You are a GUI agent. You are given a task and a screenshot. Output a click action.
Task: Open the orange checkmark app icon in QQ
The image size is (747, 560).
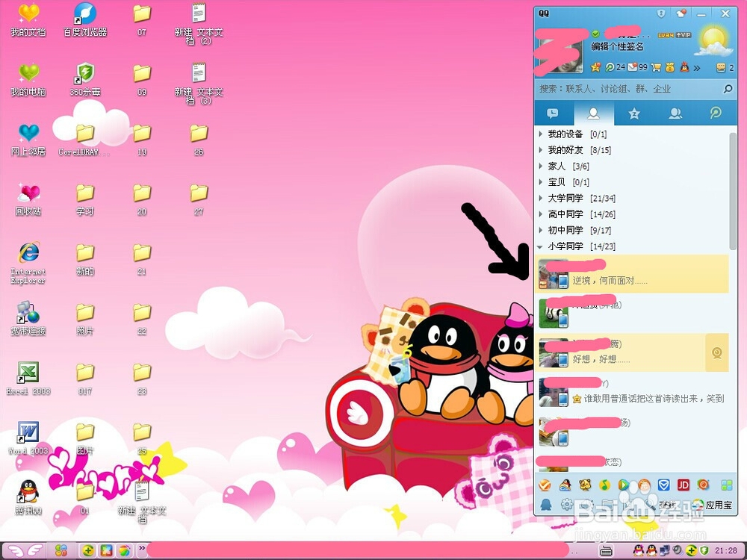coord(545,485)
